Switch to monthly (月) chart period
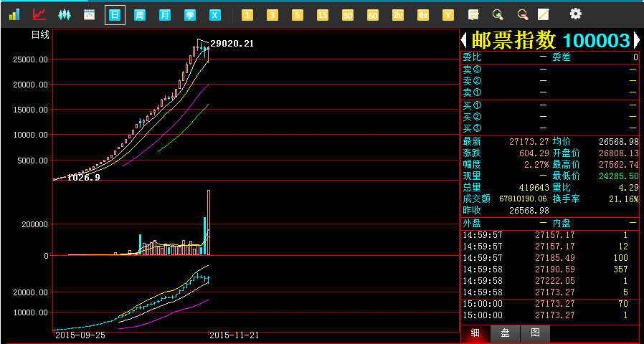 (165, 14)
